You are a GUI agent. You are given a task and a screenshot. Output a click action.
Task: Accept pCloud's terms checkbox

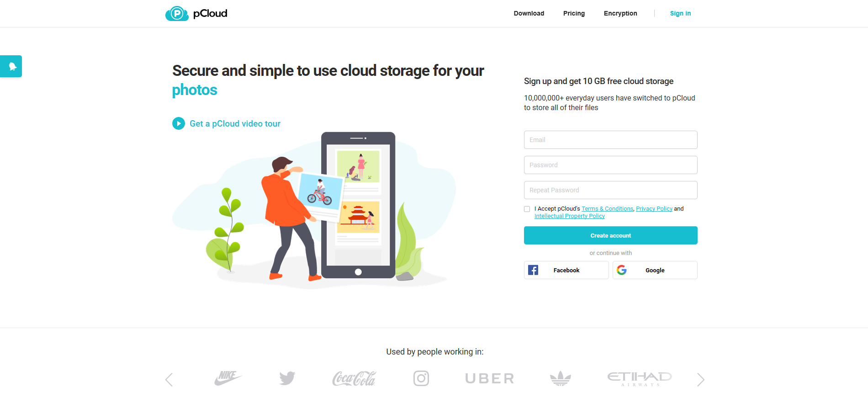pos(527,209)
